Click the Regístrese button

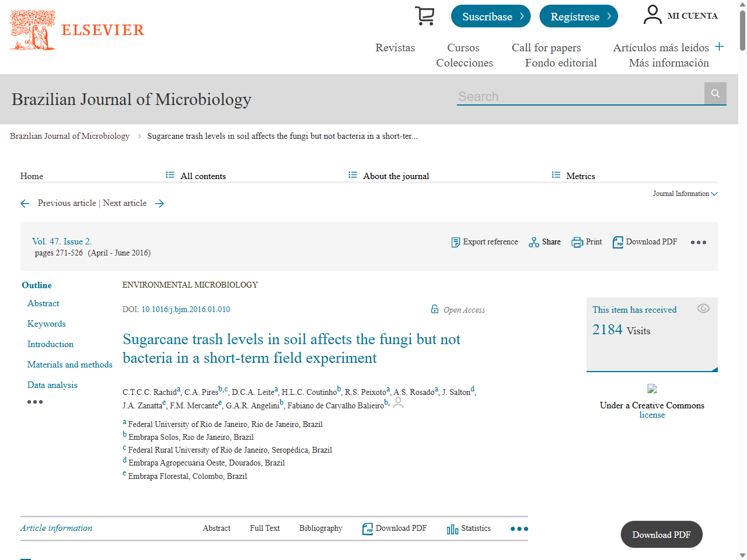tap(578, 16)
